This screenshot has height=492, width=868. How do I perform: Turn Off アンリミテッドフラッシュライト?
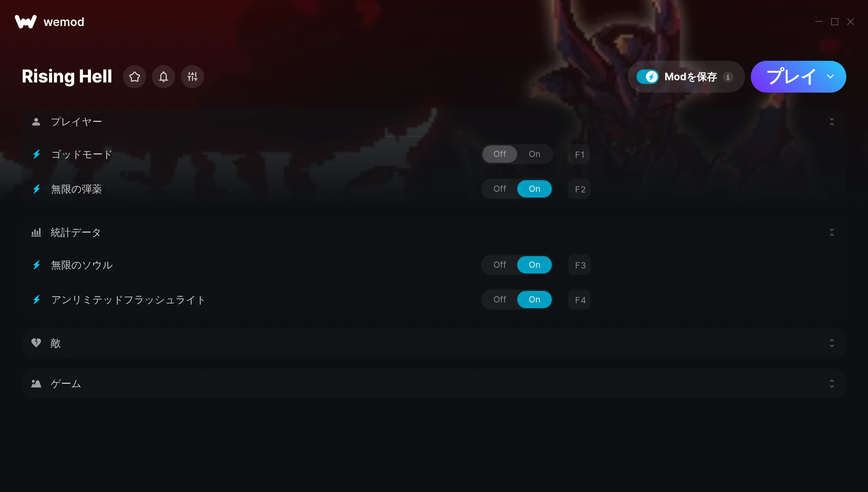click(500, 300)
